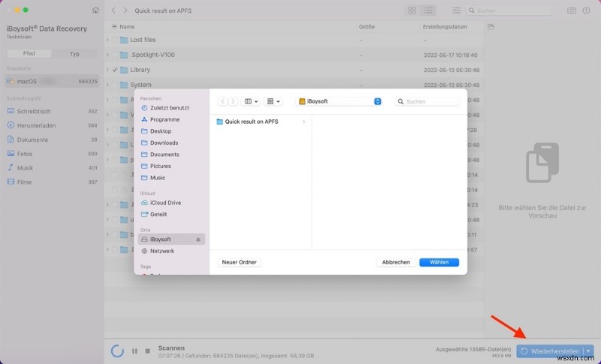Open grouping options dropdown in dialog

[x=273, y=101]
